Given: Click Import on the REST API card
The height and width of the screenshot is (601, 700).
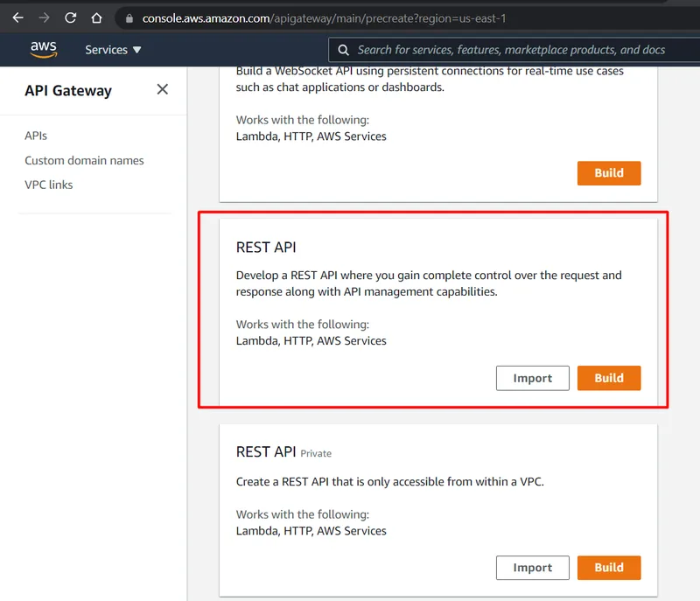Looking at the screenshot, I should 533,378.
